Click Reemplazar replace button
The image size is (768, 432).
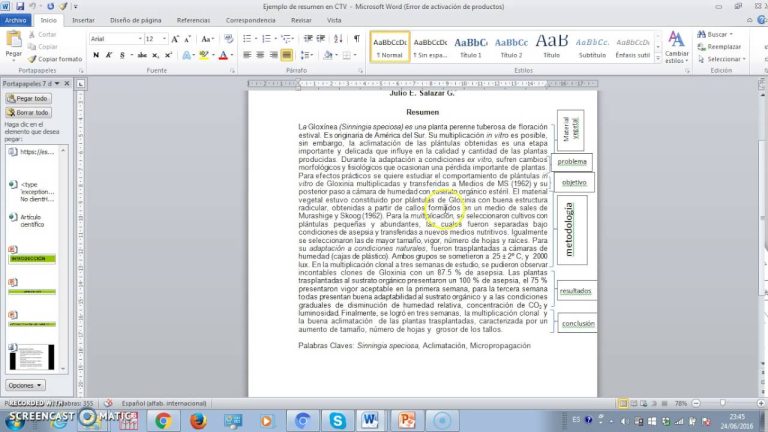point(719,47)
